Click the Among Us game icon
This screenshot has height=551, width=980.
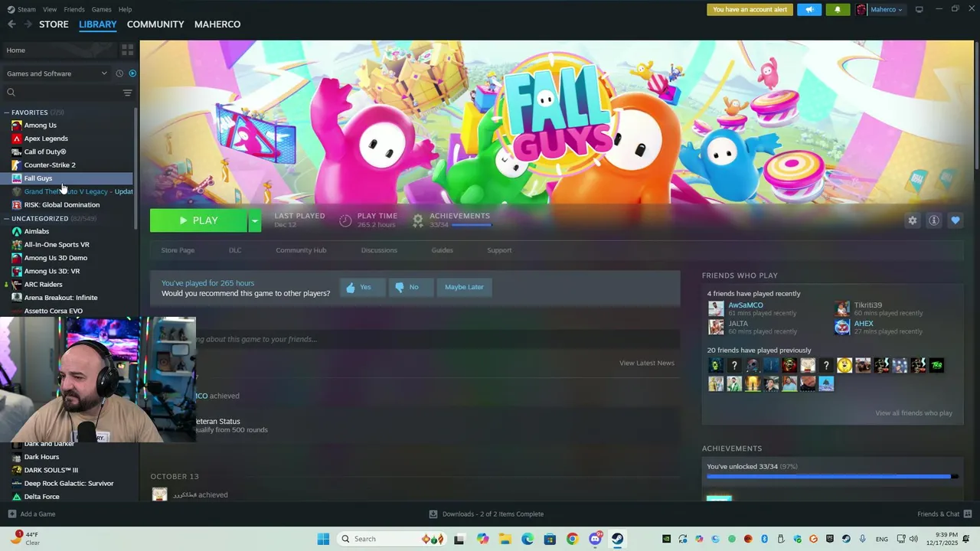click(x=17, y=126)
